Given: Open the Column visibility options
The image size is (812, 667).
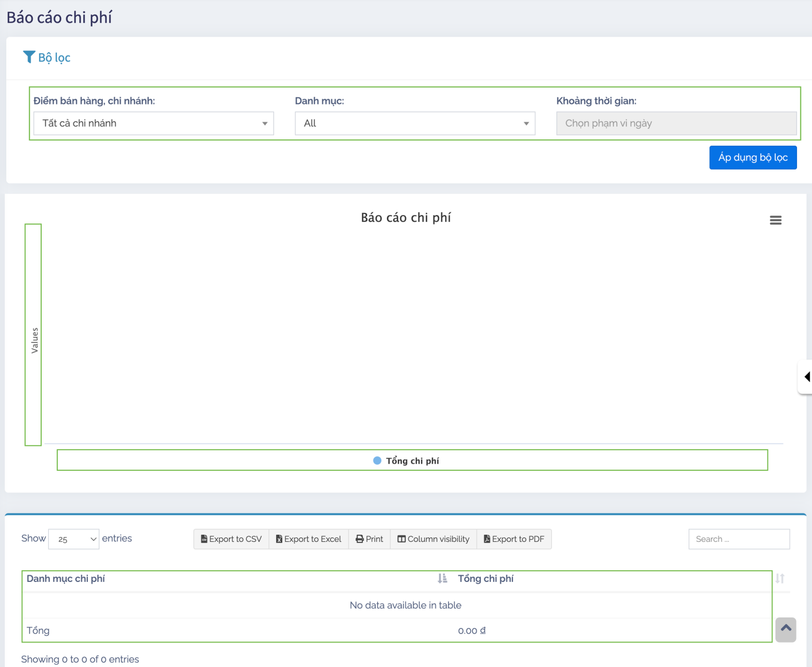Looking at the screenshot, I should (x=434, y=539).
